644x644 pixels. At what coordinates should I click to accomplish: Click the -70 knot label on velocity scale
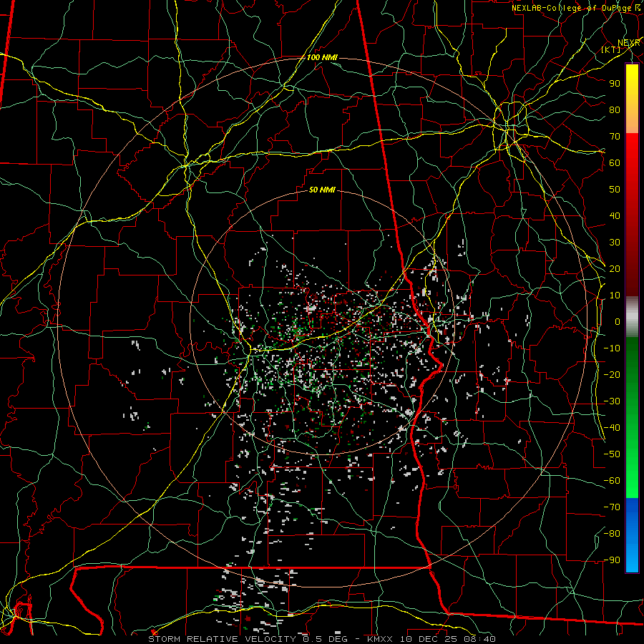tap(612, 507)
